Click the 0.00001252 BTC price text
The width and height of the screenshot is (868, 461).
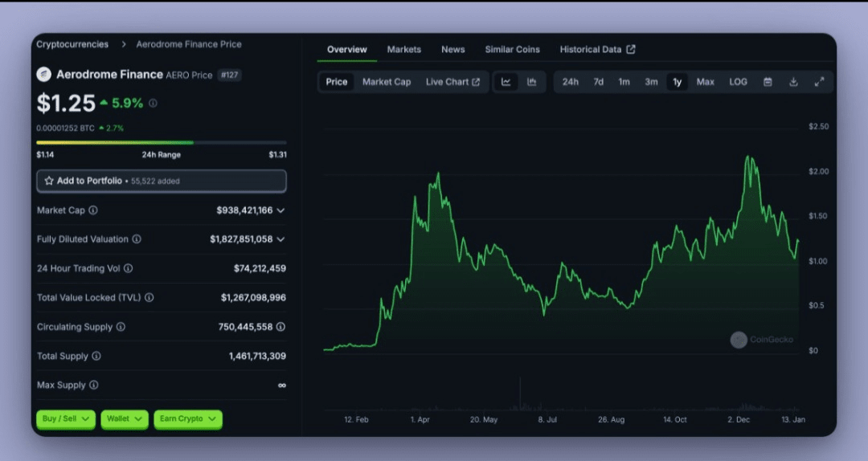pos(65,129)
